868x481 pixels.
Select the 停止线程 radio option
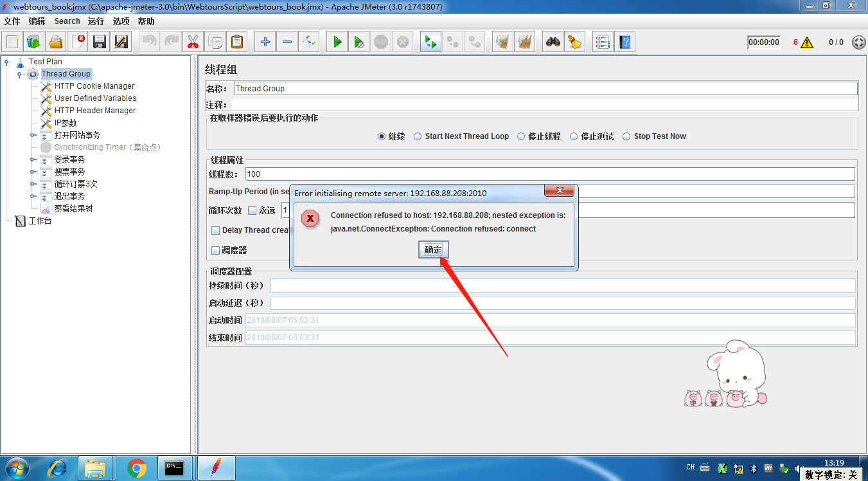pos(521,136)
